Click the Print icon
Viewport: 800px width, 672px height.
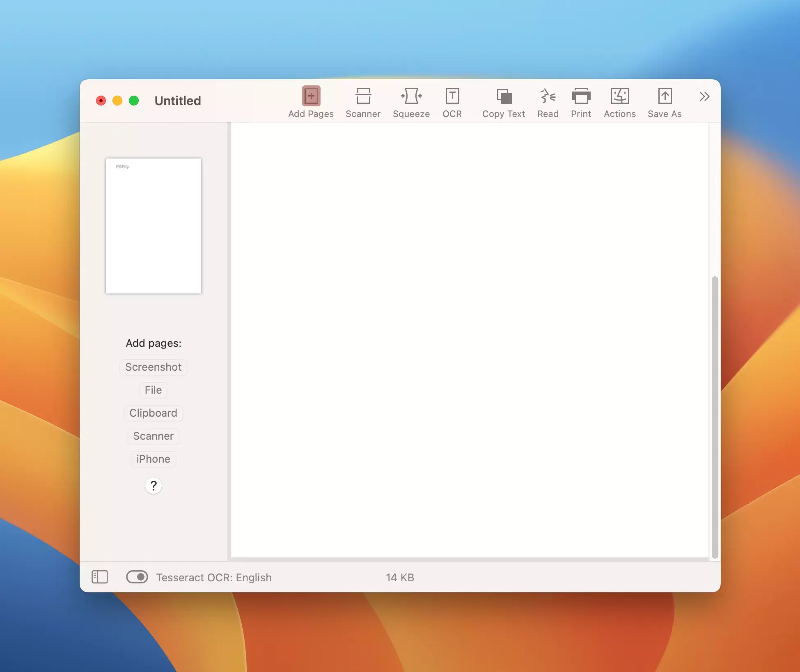[x=581, y=96]
